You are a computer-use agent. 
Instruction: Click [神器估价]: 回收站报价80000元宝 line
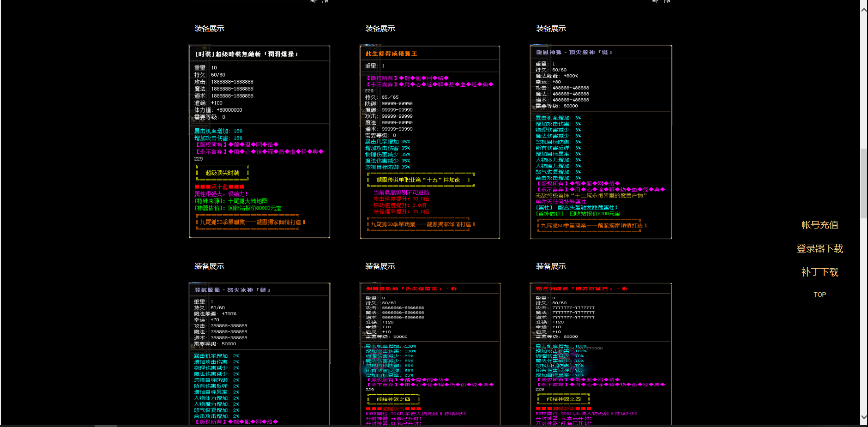pyautogui.click(x=238, y=208)
